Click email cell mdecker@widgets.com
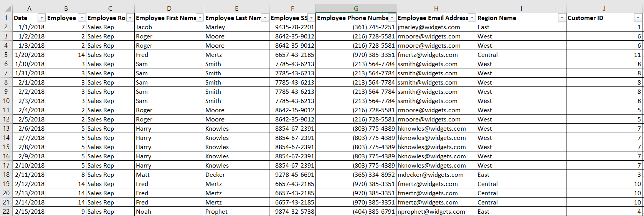The height and width of the screenshot is (216, 644). click(436, 174)
